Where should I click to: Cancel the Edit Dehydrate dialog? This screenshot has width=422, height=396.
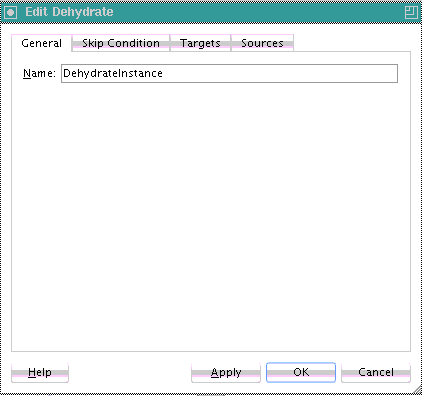[x=376, y=372]
